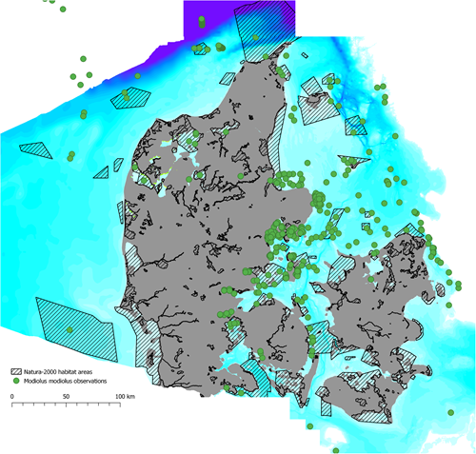The image size is (476, 454).
Task: Click the hatched Natura-2000 legend symbol
Action: pos(16,371)
